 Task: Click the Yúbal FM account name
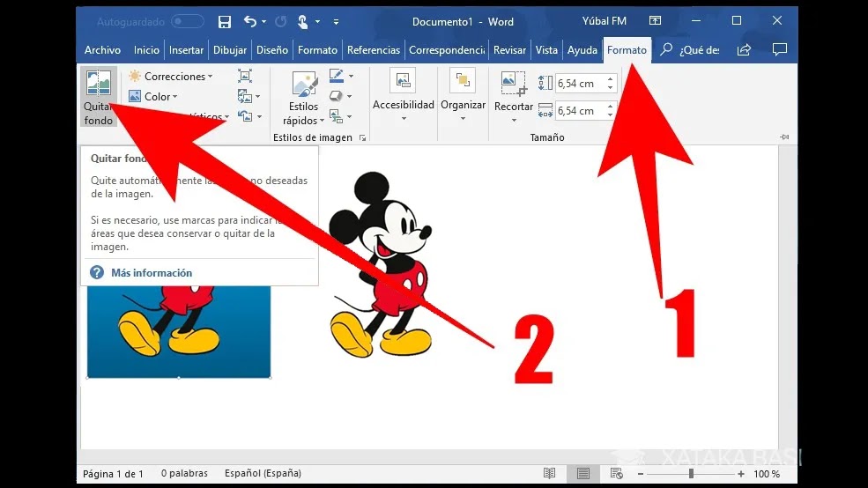[x=604, y=21]
